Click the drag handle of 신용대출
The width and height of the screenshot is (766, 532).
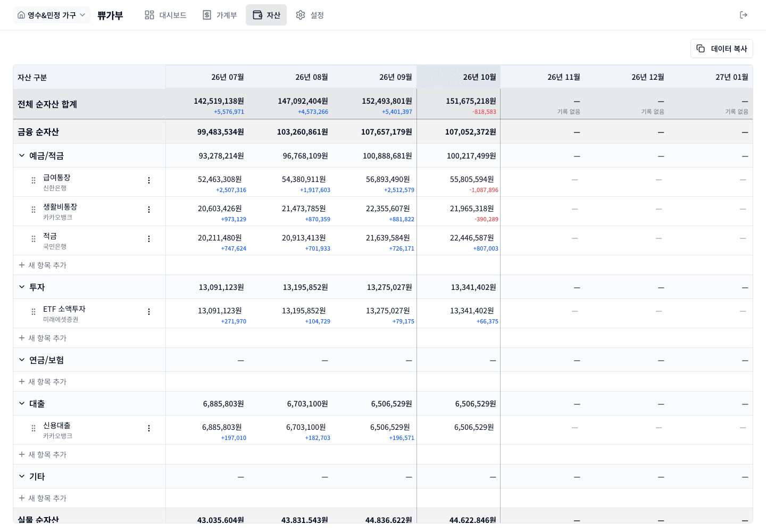tap(34, 428)
